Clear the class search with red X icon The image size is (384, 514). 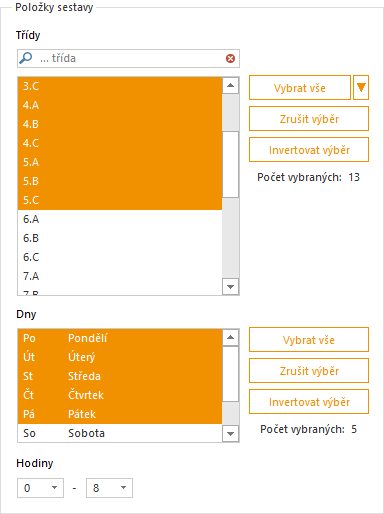click(230, 59)
